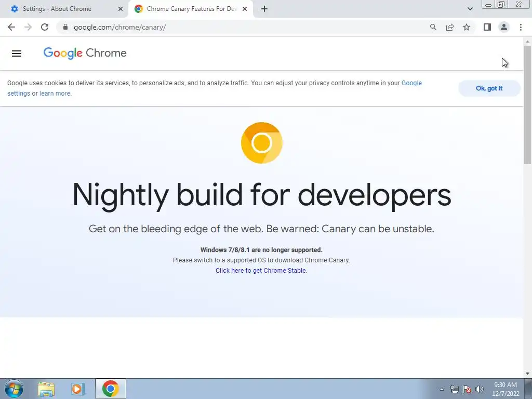Click the scrollbar down arrow
The height and width of the screenshot is (399, 532).
click(527, 374)
